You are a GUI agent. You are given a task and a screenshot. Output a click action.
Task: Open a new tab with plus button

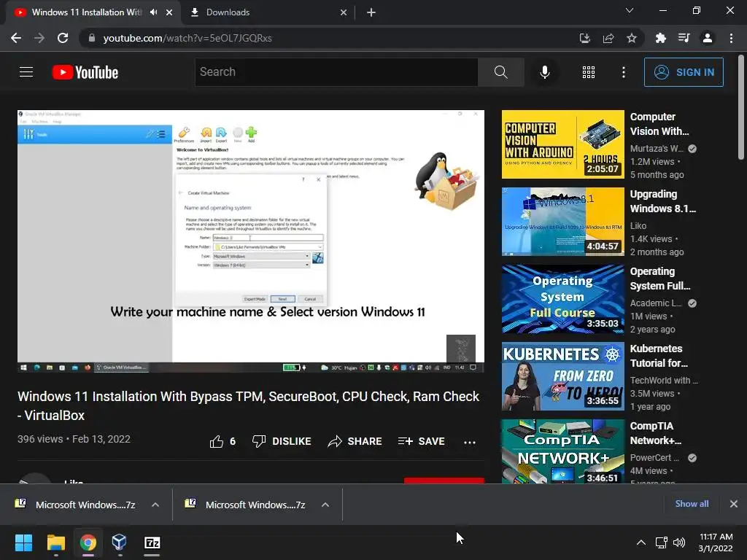coord(371,12)
